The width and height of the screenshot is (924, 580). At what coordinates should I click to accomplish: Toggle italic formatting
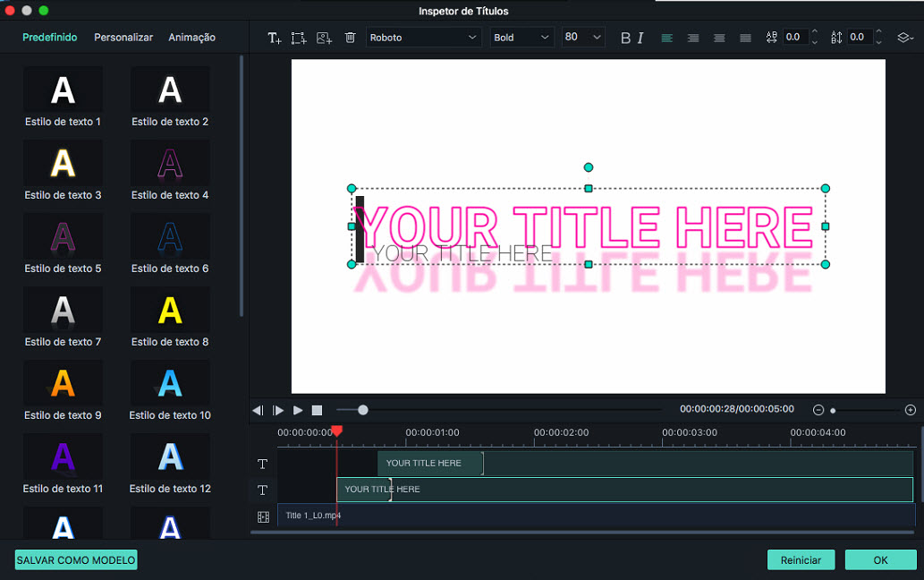click(640, 38)
